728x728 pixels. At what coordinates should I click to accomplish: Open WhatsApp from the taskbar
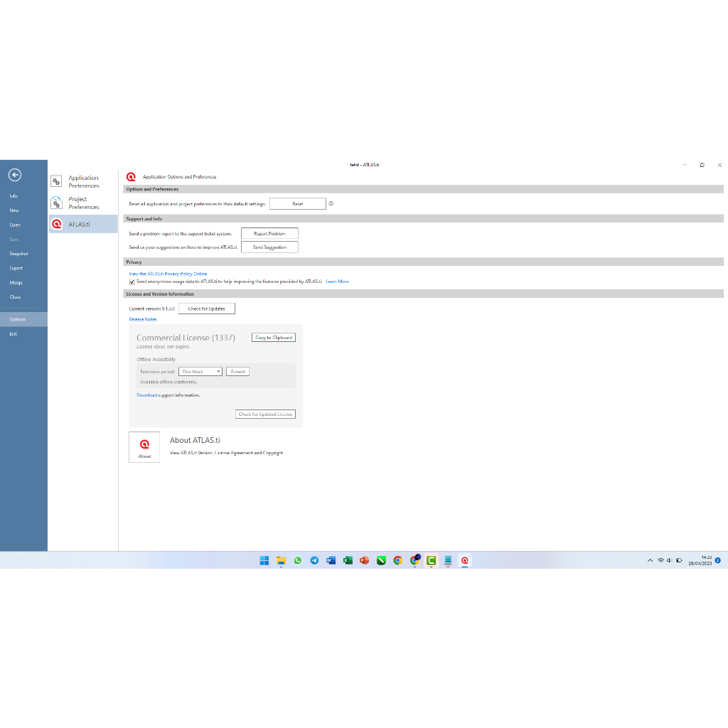[297, 560]
